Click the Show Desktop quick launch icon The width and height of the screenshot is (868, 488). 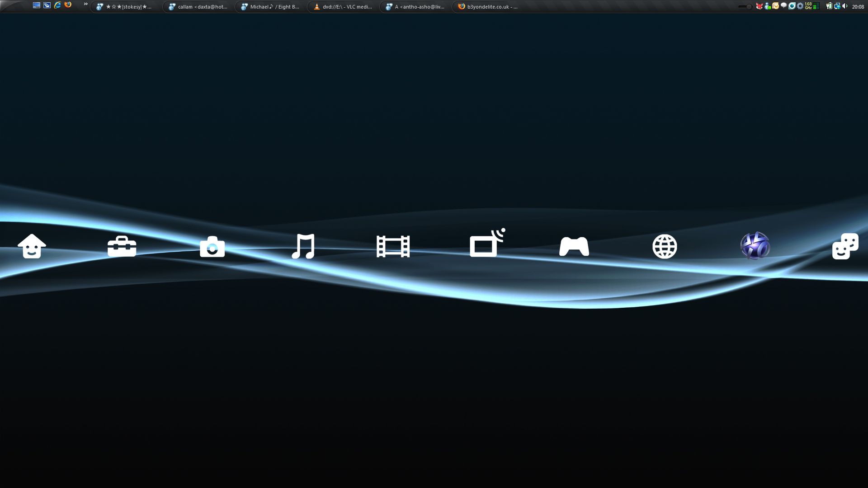[x=37, y=5]
